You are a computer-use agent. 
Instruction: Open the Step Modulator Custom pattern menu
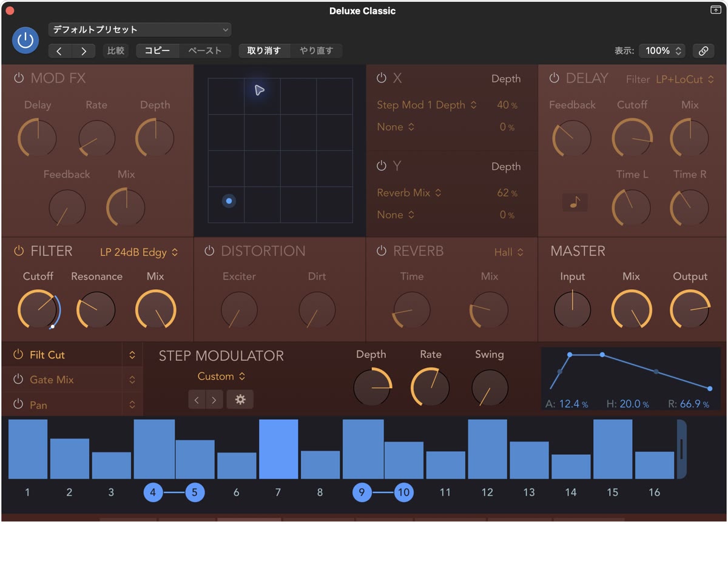[221, 377]
